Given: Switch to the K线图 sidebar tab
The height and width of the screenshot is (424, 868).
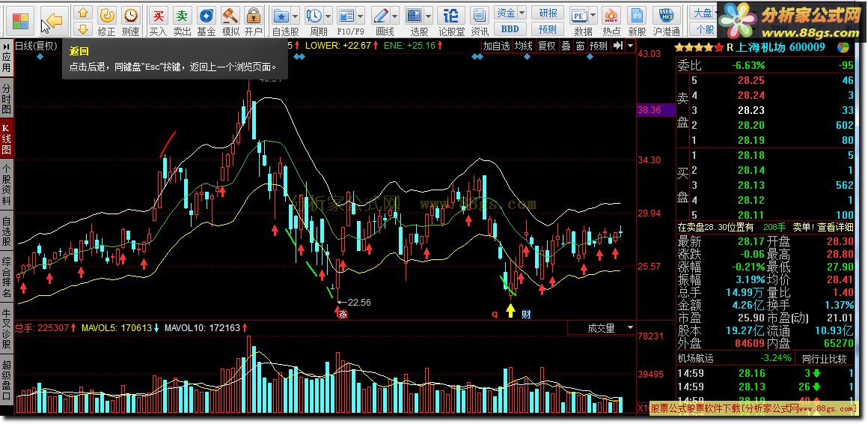Looking at the screenshot, I should 7,139.
